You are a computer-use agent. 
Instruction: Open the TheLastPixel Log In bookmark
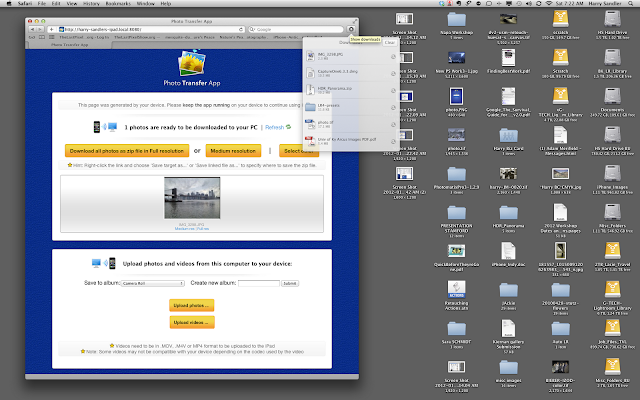tap(84, 37)
